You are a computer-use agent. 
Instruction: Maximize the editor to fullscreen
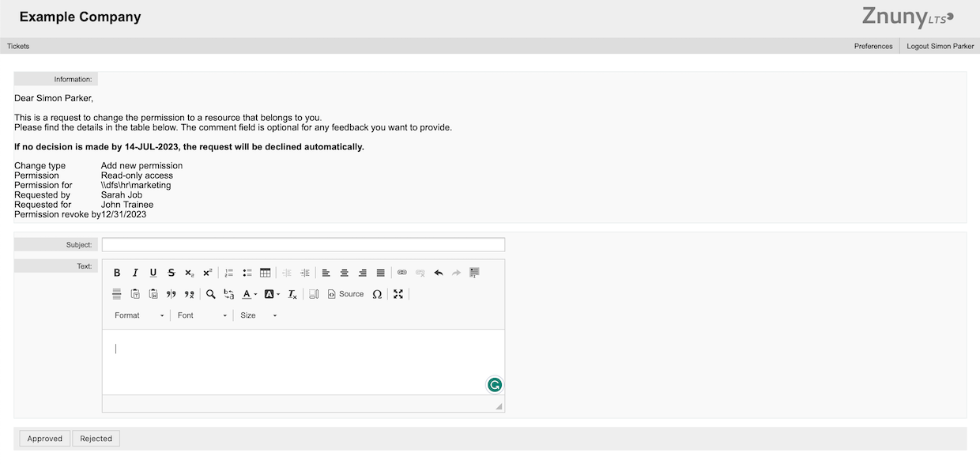[398, 294]
